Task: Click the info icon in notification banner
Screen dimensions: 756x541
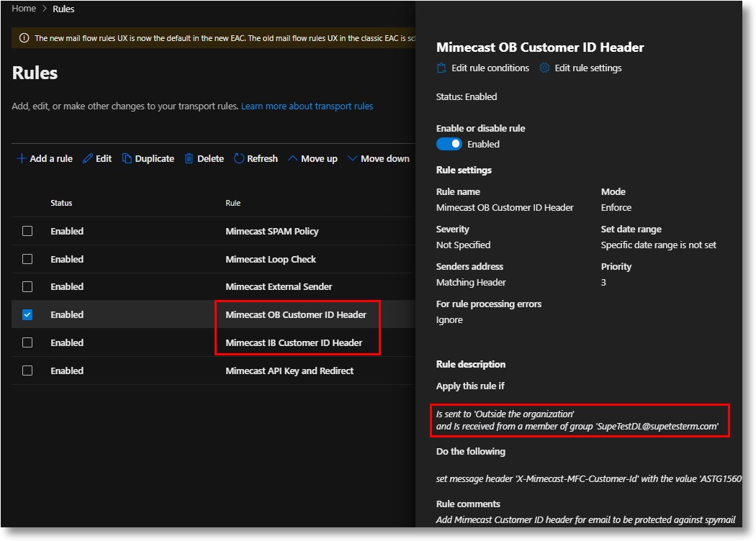Action: [x=24, y=38]
